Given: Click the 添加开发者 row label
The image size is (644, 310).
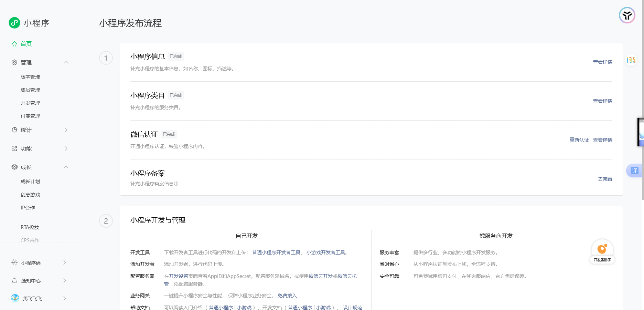Looking at the screenshot, I should tap(142, 264).
